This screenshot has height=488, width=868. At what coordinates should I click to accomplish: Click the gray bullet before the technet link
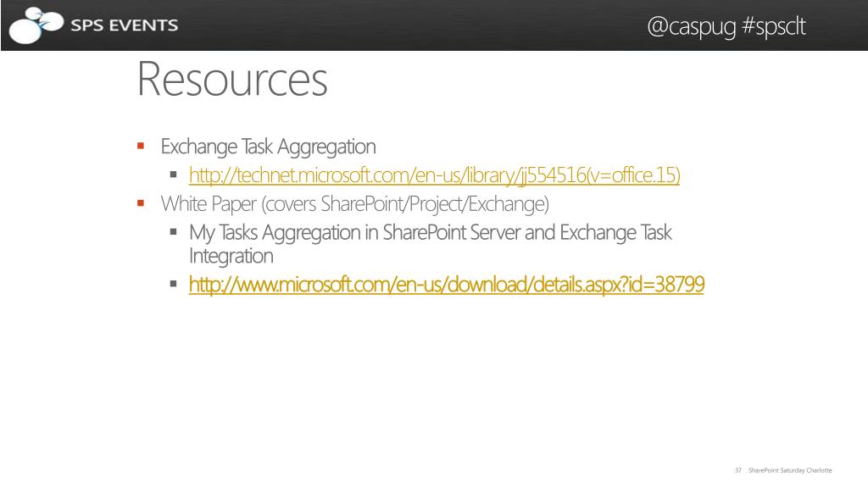click(173, 175)
